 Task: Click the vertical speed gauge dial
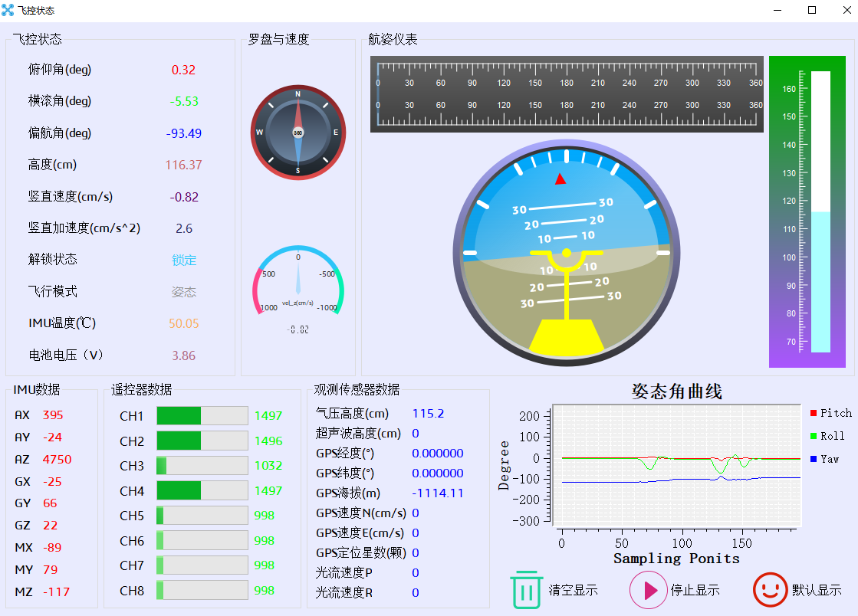tap(298, 281)
